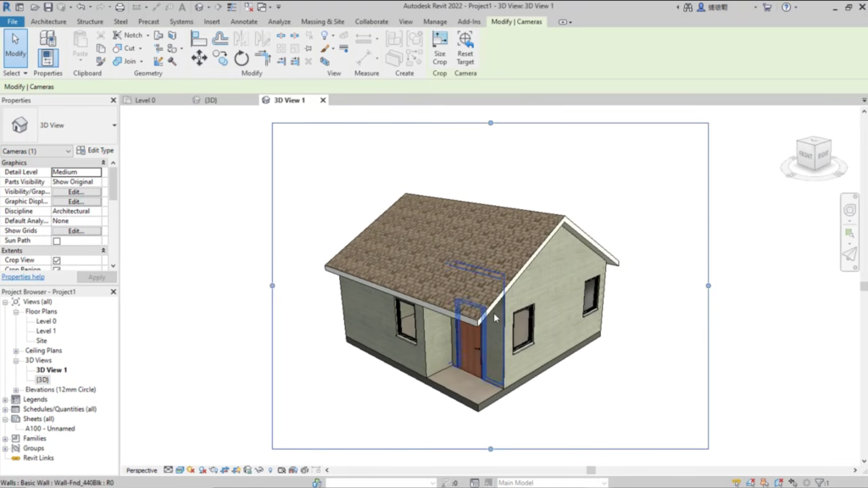The width and height of the screenshot is (868, 488).
Task: Open the File menu
Action: (12, 21)
